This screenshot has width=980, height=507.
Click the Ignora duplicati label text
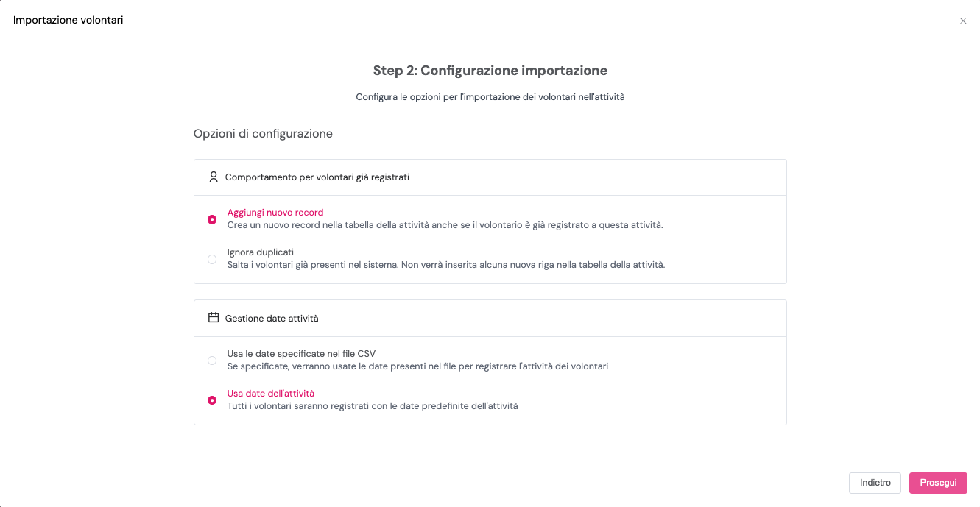pyautogui.click(x=261, y=252)
